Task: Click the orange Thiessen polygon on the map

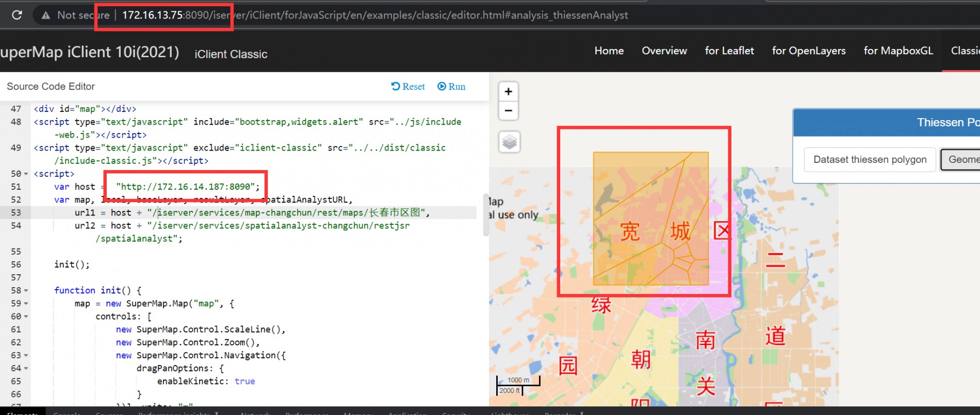Action: (x=650, y=218)
